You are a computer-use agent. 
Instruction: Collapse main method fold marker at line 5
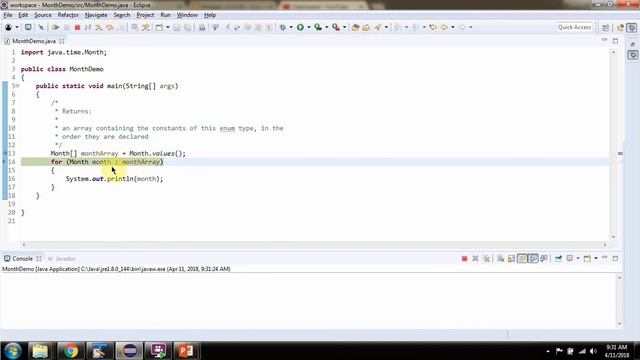18,86
